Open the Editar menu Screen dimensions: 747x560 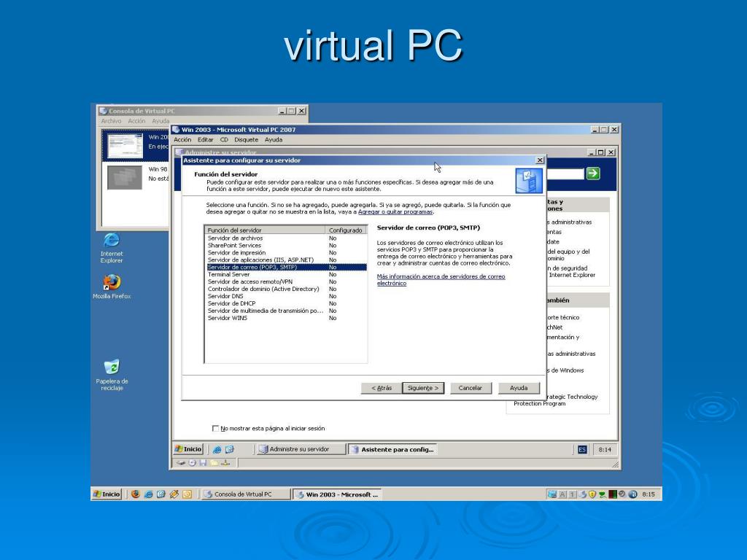coord(206,140)
